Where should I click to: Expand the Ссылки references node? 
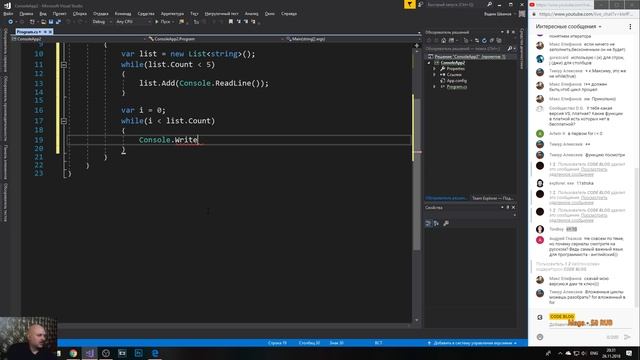pos(434,75)
